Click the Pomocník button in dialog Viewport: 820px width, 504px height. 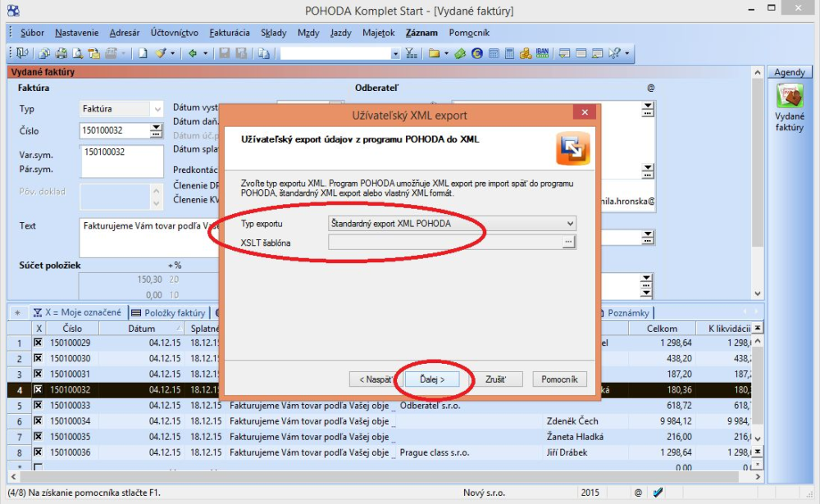[x=559, y=379]
